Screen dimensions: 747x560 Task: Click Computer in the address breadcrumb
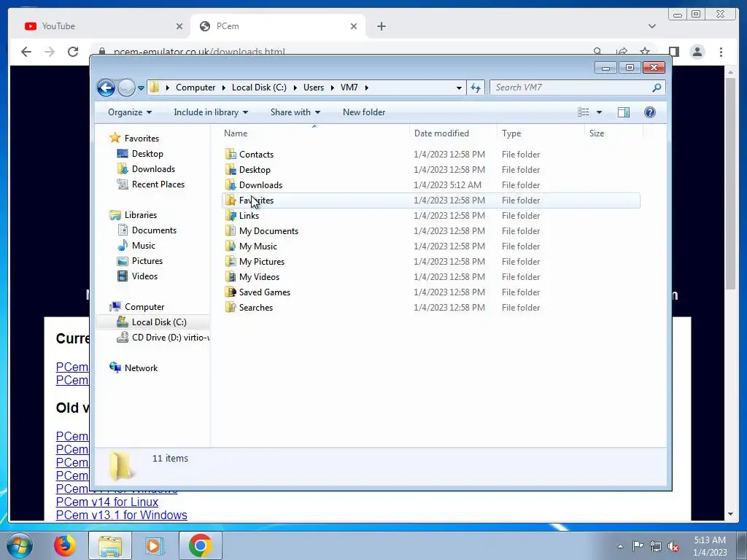(196, 87)
